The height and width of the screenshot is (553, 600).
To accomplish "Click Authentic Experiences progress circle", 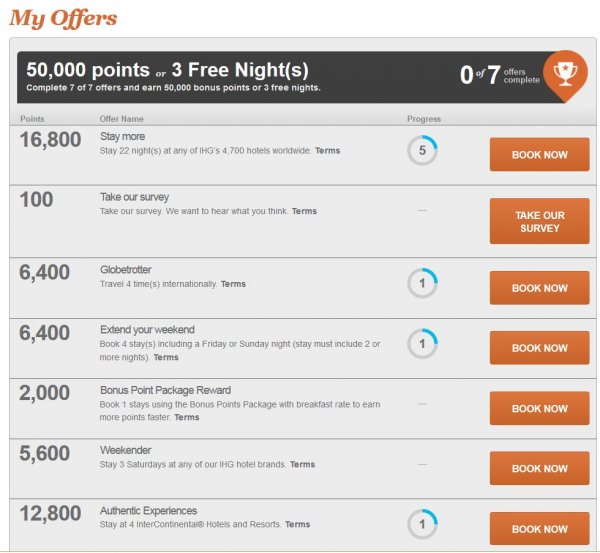I will (422, 524).
